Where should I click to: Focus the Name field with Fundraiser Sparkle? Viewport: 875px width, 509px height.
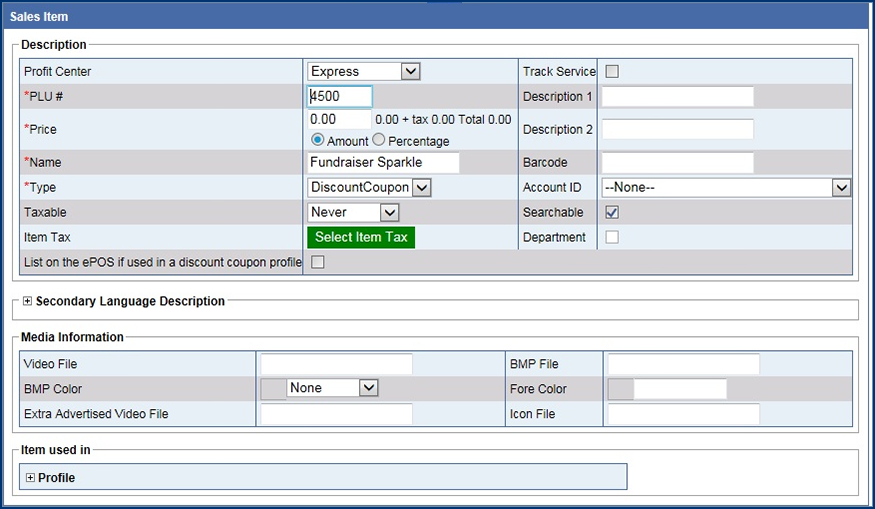click(x=383, y=162)
